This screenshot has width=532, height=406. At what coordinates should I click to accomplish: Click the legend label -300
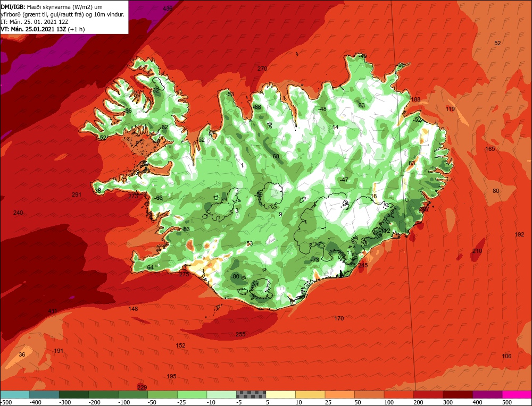[x=65, y=402]
